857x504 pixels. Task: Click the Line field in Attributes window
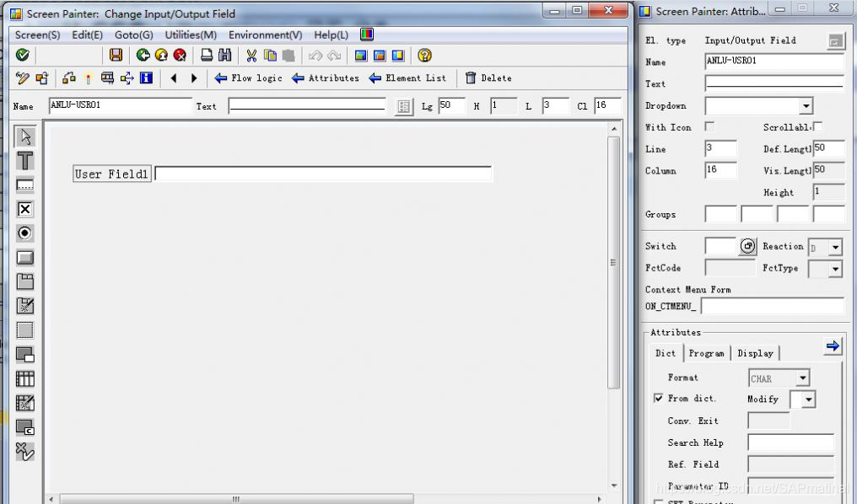(720, 148)
